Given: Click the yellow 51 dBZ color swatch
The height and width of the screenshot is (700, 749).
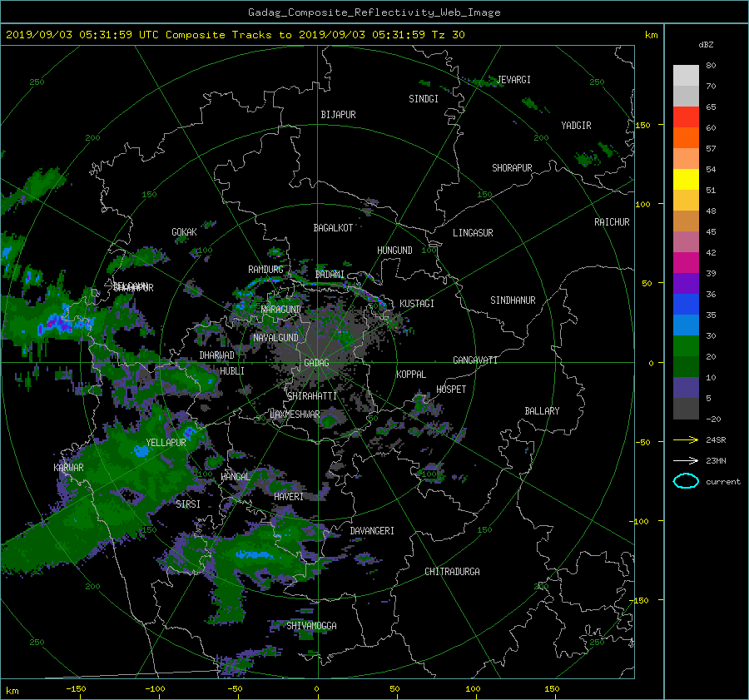Looking at the screenshot, I should (686, 180).
